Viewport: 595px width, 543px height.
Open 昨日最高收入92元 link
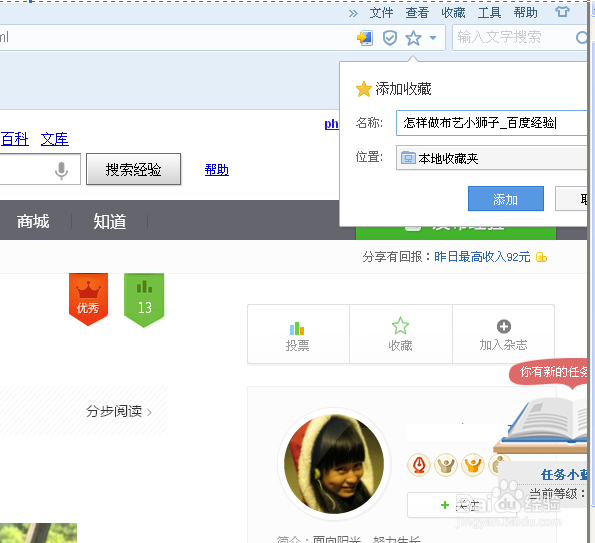[x=482, y=257]
